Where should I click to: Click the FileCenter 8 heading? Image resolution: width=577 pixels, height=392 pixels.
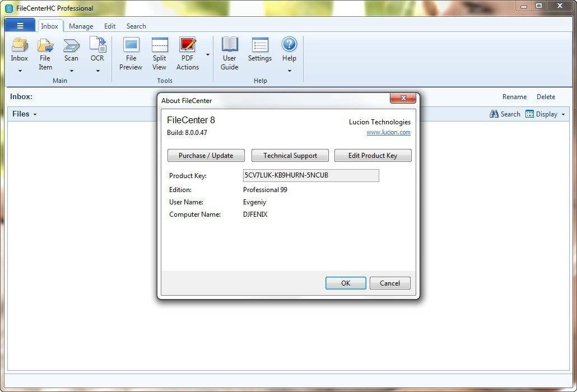pos(191,120)
